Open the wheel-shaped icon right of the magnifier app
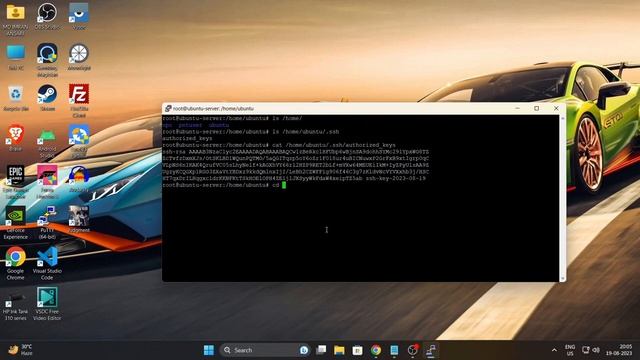Viewport: 640px width, 360px height. [79, 57]
